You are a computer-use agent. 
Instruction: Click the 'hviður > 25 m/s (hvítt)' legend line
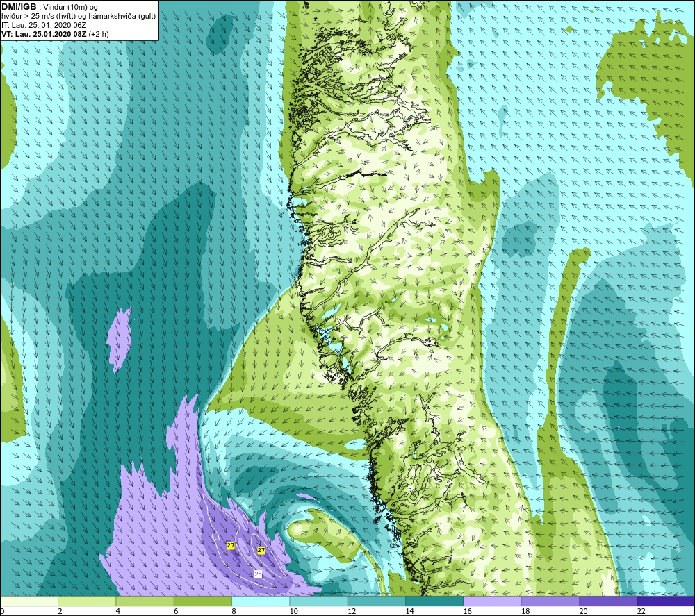(x=79, y=16)
